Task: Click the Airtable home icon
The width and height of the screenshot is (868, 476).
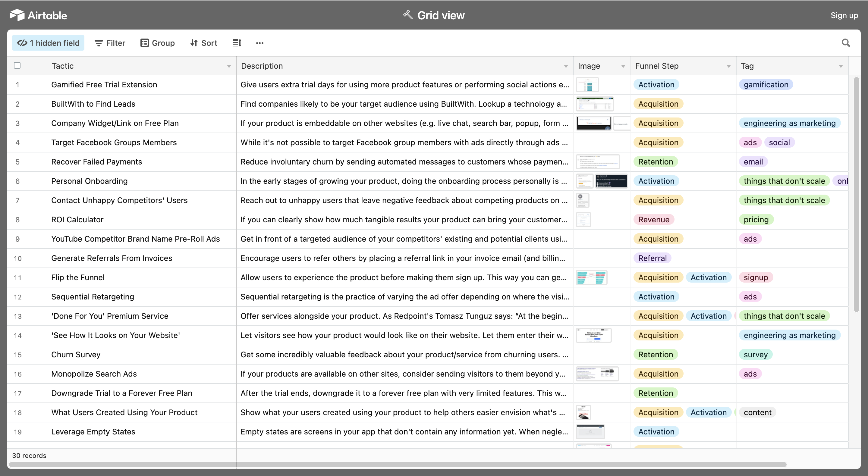Action: (16, 15)
